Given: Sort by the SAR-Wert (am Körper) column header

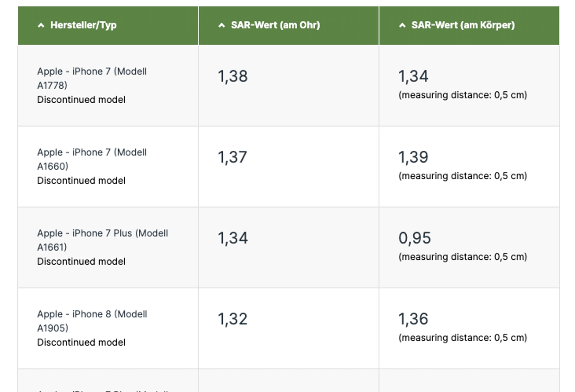Looking at the screenshot, I should (463, 25).
